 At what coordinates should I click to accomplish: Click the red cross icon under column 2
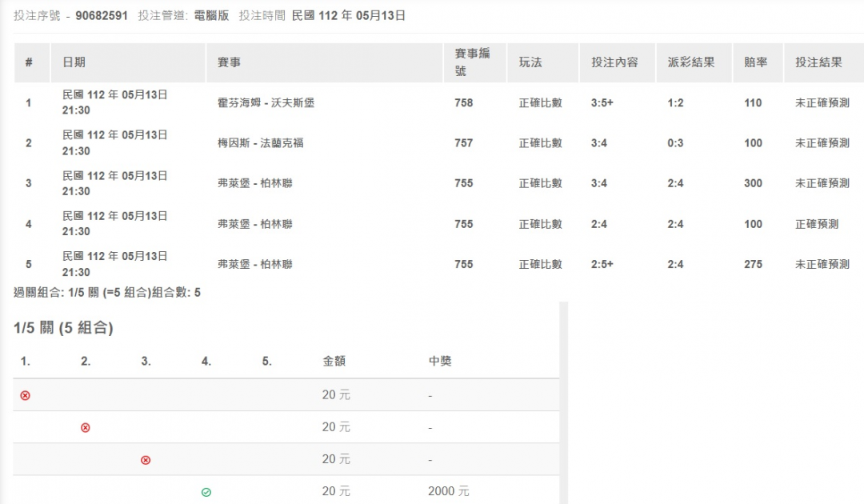86,427
